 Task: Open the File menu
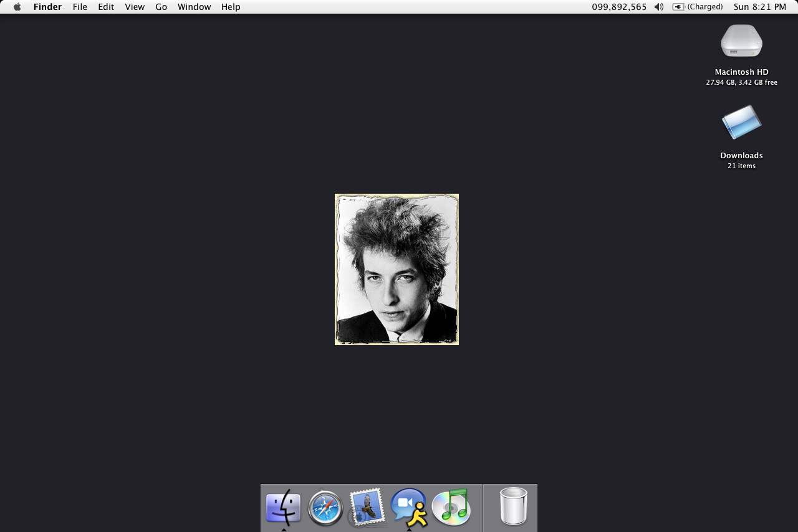(80, 7)
